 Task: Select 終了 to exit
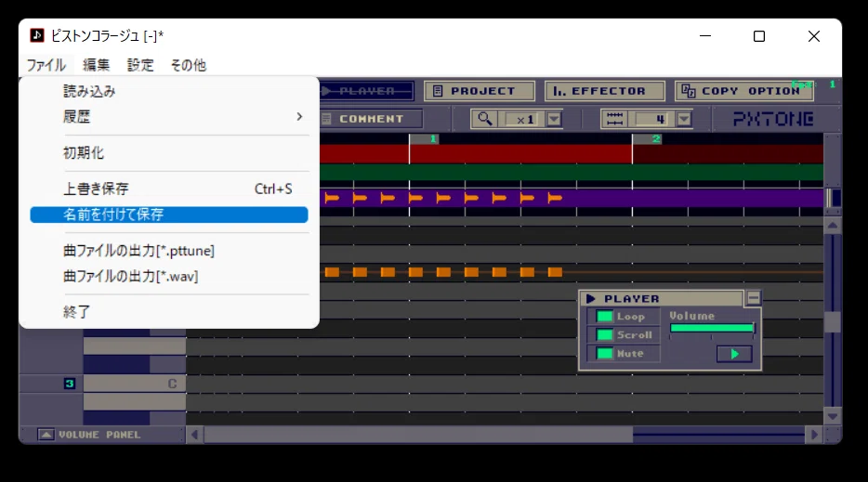[169, 312]
